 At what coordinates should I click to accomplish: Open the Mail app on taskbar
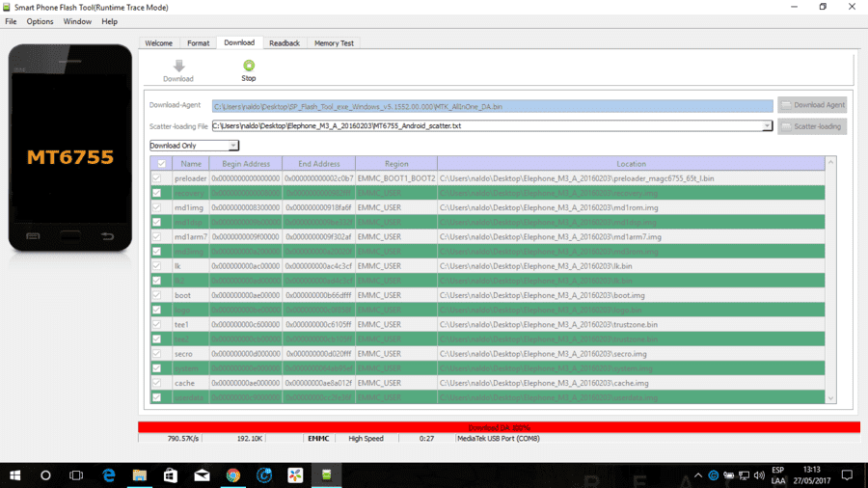202,475
